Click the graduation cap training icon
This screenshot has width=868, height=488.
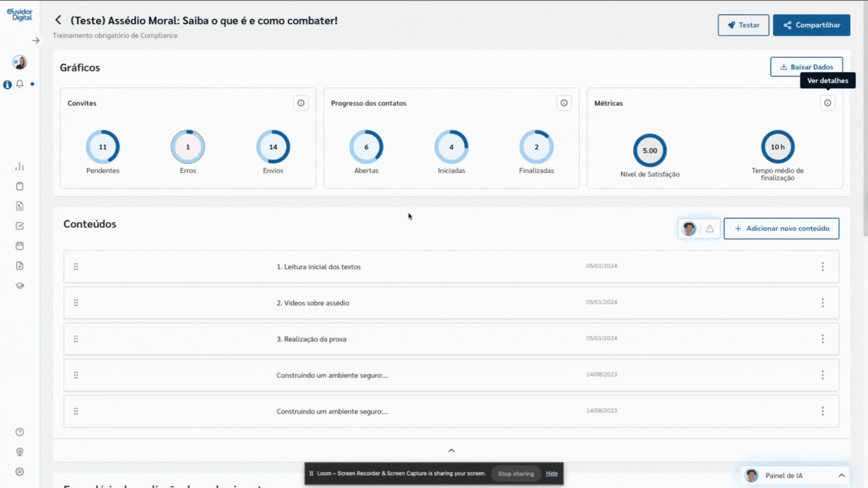tap(19, 286)
